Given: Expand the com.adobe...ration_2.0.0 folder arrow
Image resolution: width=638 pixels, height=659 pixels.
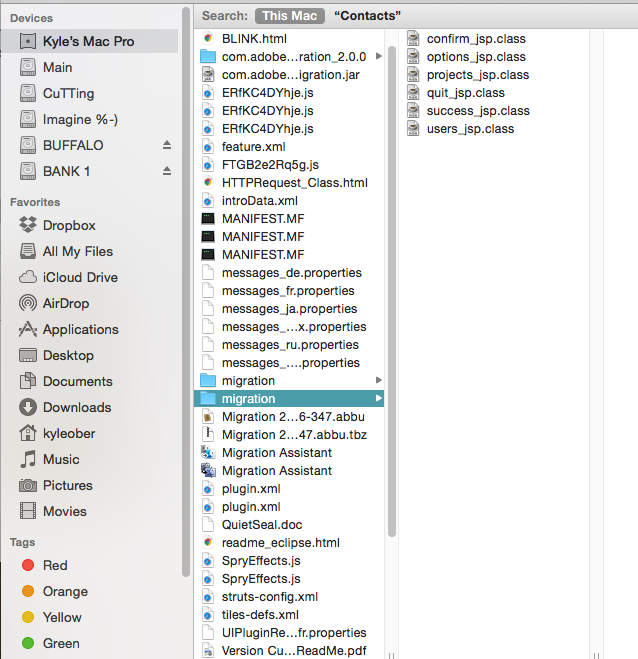Looking at the screenshot, I should (379, 56).
